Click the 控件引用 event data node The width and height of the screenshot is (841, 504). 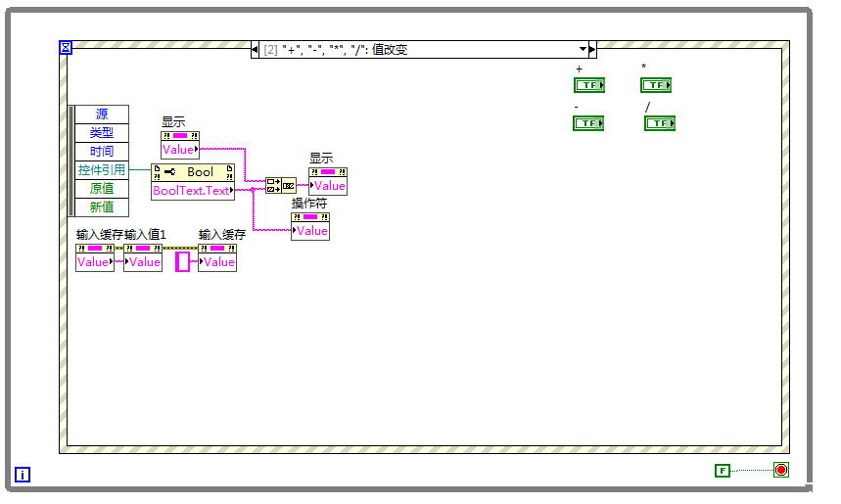(102, 170)
